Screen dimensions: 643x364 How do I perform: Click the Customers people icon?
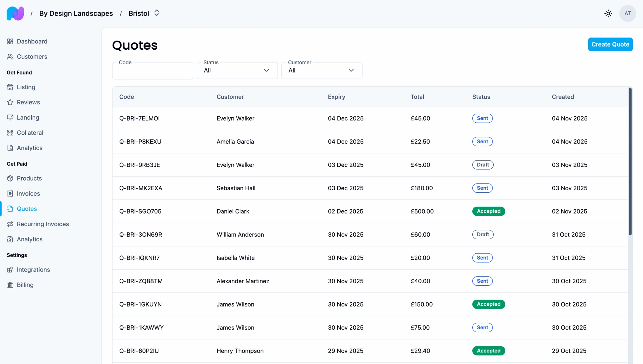click(x=10, y=57)
